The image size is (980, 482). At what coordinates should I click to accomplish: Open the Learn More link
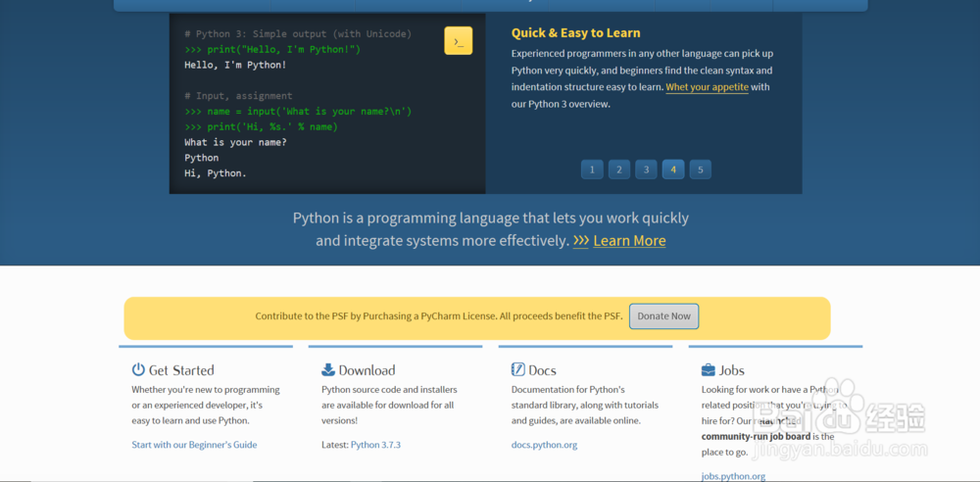point(629,241)
